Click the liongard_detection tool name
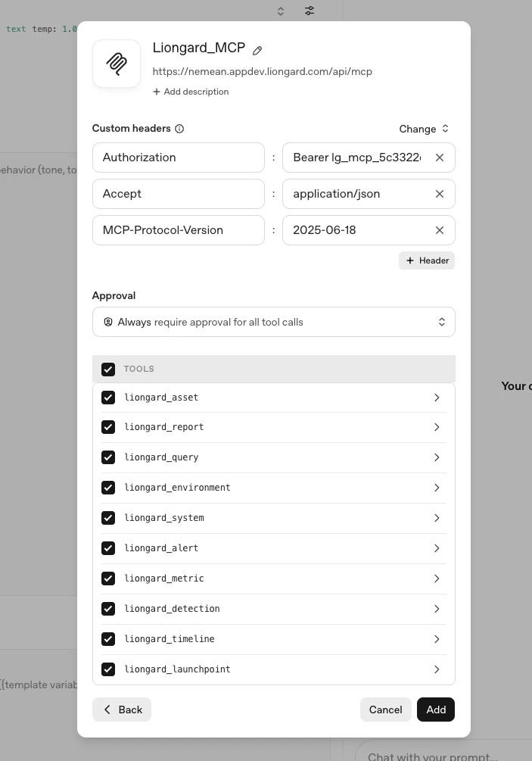 (172, 609)
